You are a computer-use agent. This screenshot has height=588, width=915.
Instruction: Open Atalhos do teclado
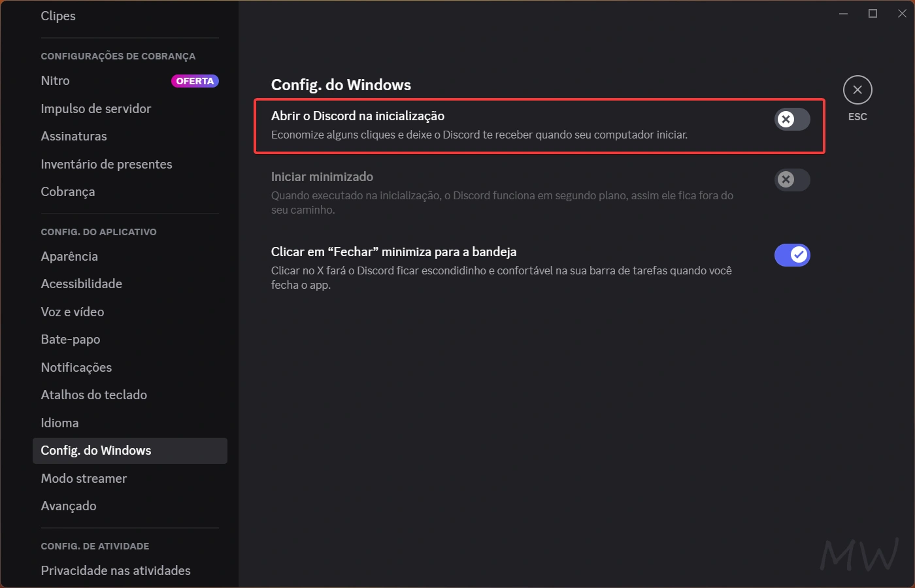click(x=93, y=395)
